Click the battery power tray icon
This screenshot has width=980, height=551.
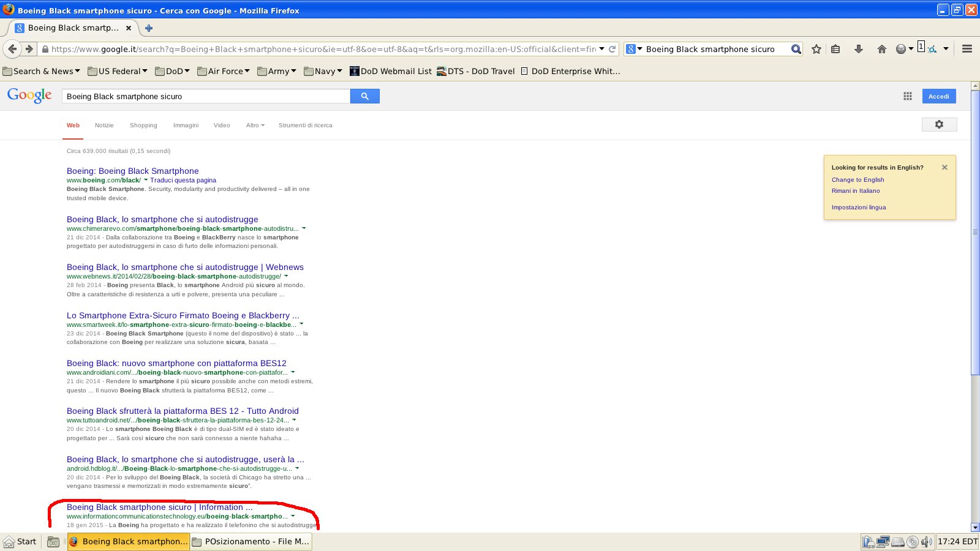[x=868, y=542]
